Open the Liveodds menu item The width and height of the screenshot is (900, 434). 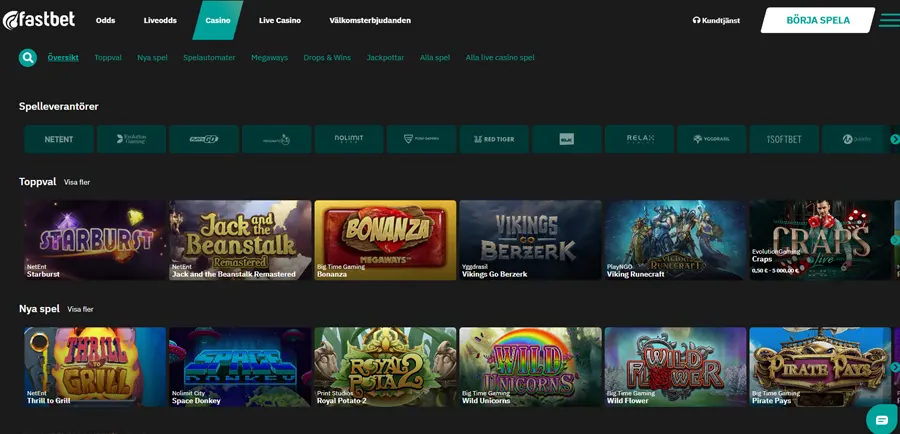160,20
